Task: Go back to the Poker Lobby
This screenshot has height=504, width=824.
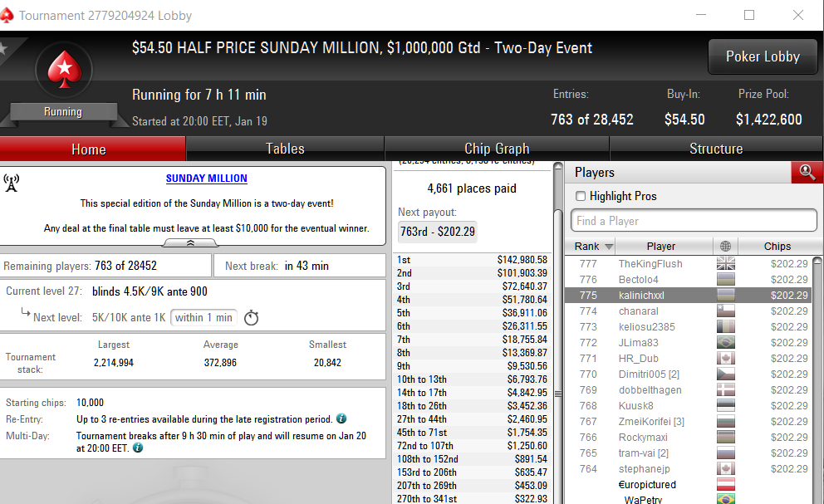Action: coord(763,56)
